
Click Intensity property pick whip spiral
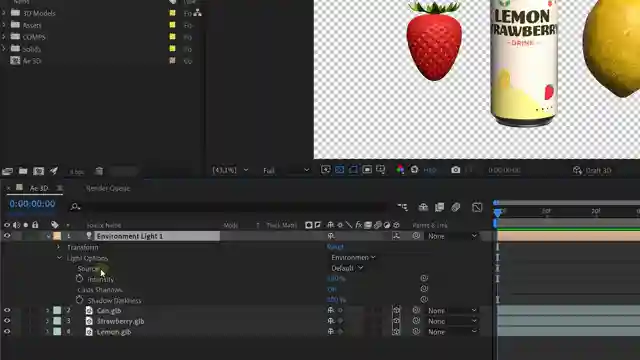(x=424, y=278)
